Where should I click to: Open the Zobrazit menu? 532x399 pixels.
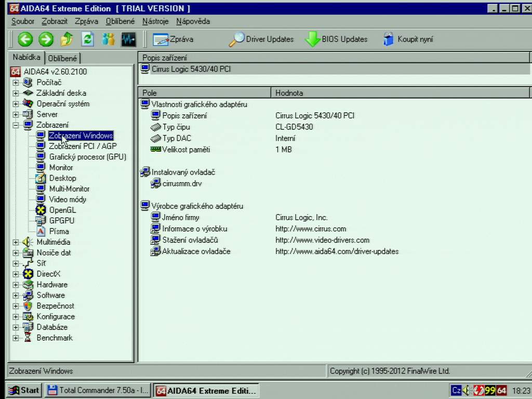click(54, 21)
